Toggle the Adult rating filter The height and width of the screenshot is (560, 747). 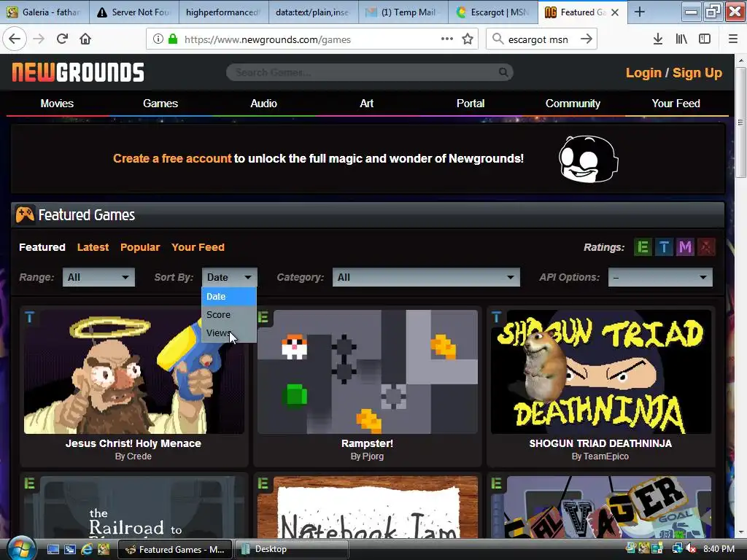(x=706, y=247)
